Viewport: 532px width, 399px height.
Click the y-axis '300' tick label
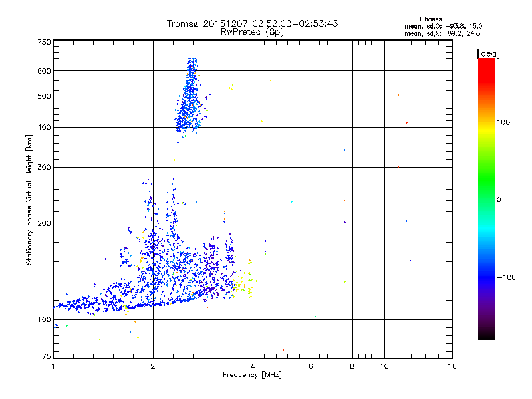click(44, 168)
